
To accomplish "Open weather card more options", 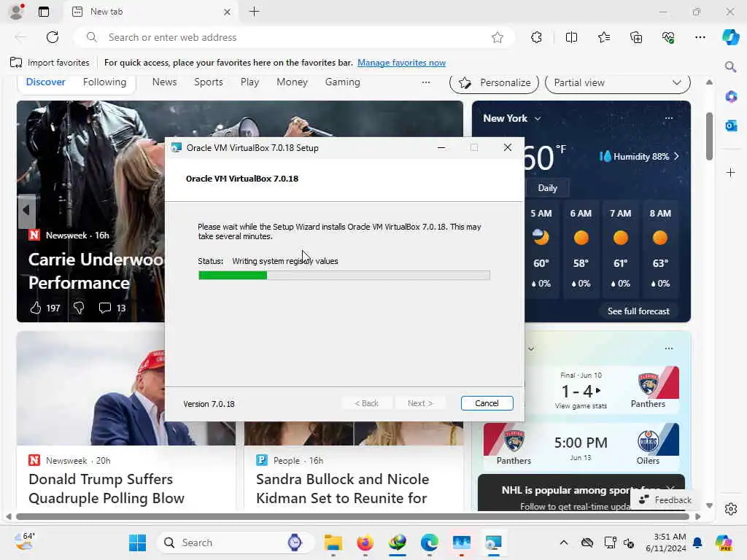I will (x=669, y=118).
